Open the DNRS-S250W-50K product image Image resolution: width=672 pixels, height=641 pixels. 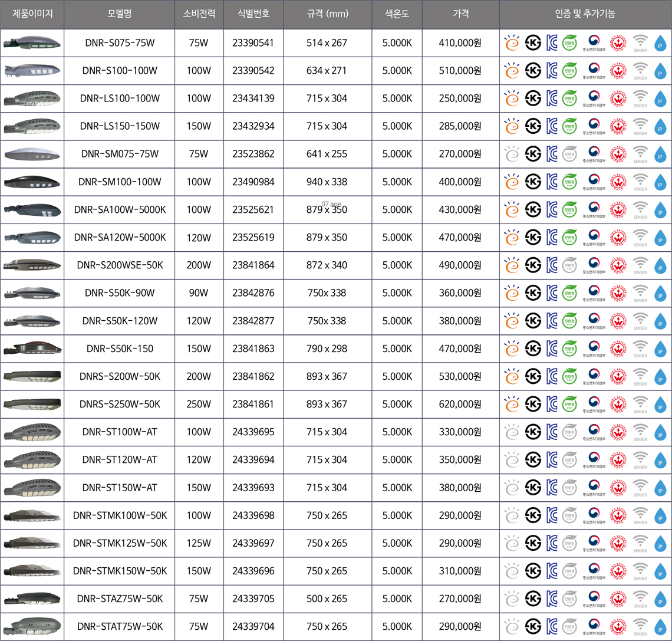coord(32,404)
